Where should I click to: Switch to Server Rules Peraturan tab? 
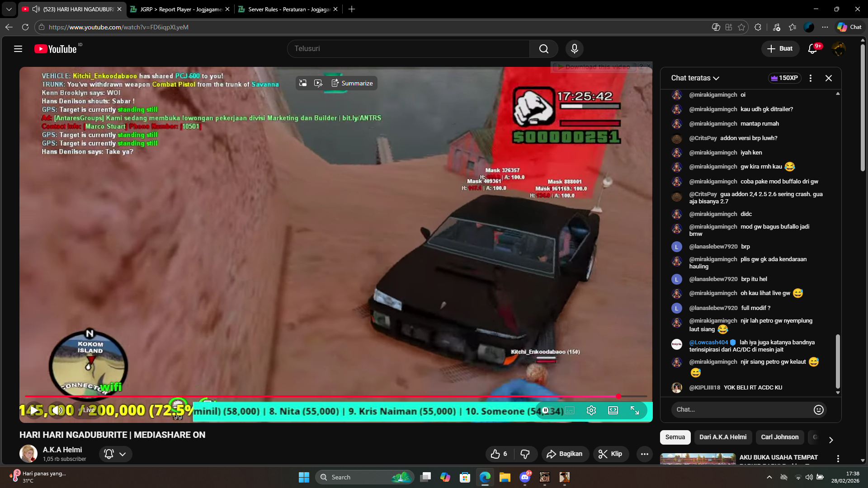pos(288,9)
